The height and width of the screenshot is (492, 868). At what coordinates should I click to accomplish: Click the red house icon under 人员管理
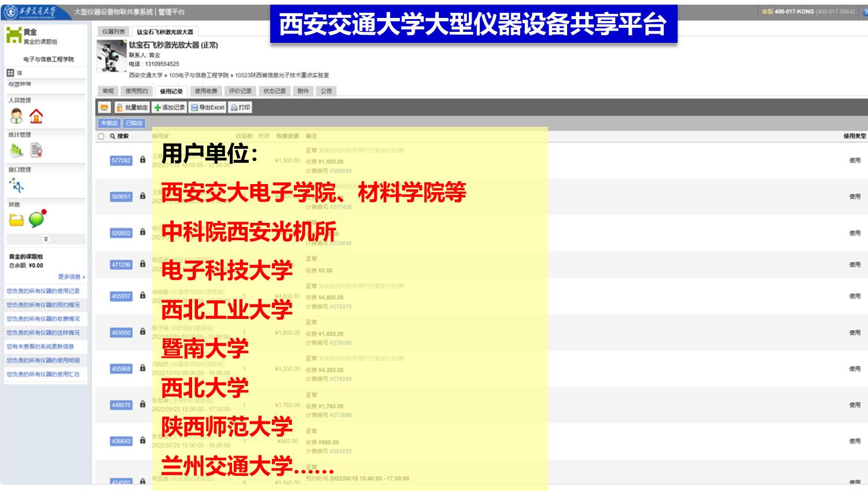(36, 116)
